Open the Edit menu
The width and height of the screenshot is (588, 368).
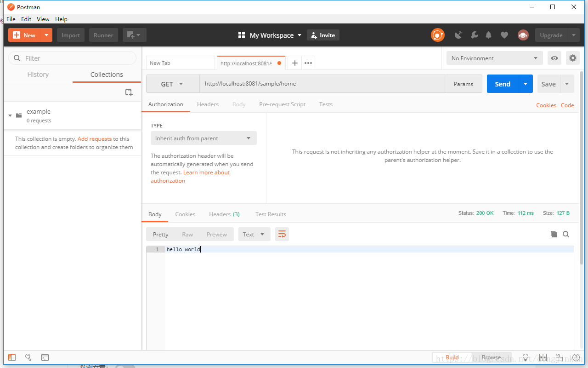[x=26, y=19]
